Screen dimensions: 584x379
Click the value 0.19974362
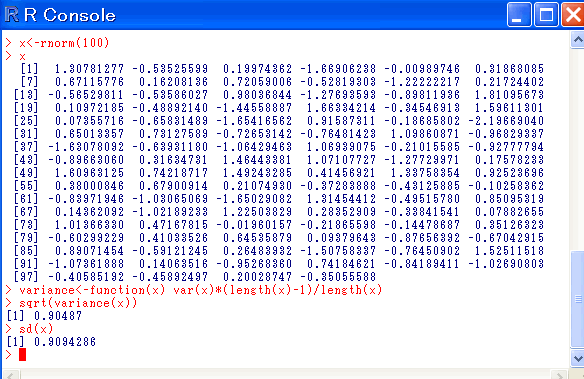pos(257,69)
